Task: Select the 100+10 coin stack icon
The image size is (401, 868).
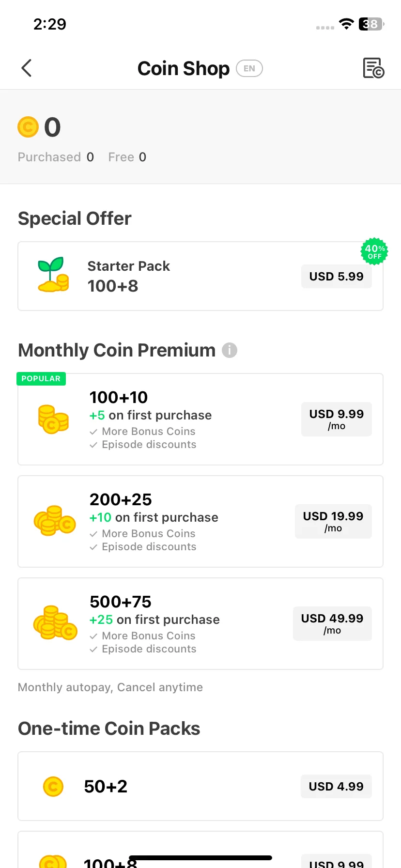Action: point(53,419)
